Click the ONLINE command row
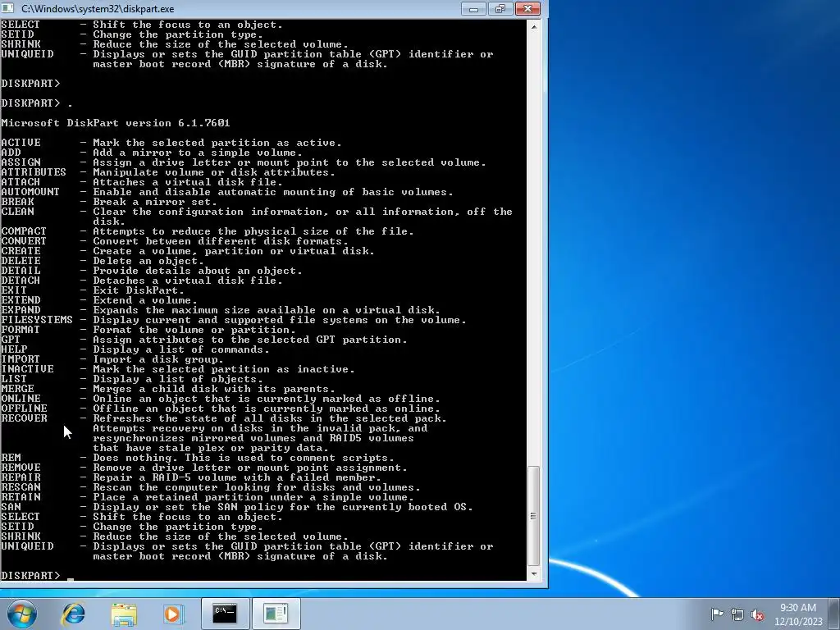 coord(220,399)
